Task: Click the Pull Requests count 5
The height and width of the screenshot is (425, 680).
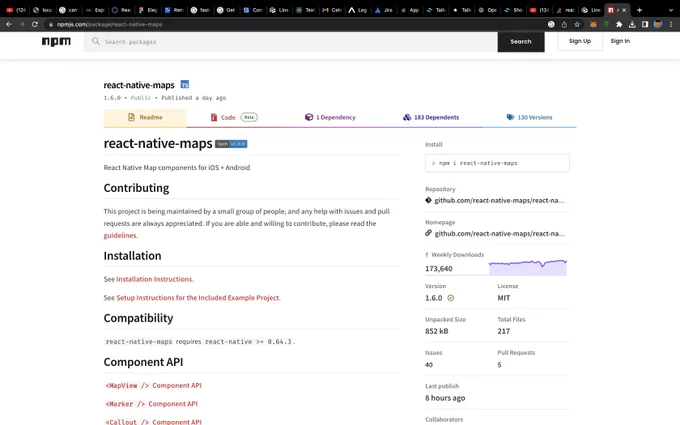Action: 499,365
